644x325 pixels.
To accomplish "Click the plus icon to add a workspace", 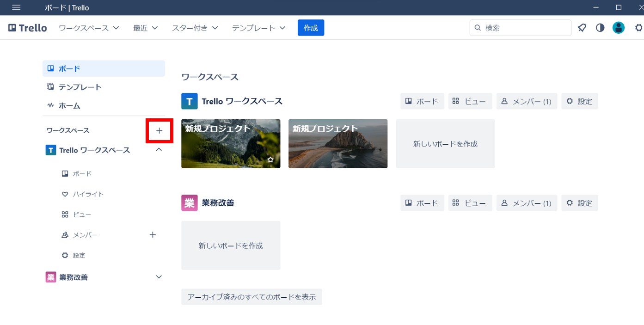I will tap(159, 130).
